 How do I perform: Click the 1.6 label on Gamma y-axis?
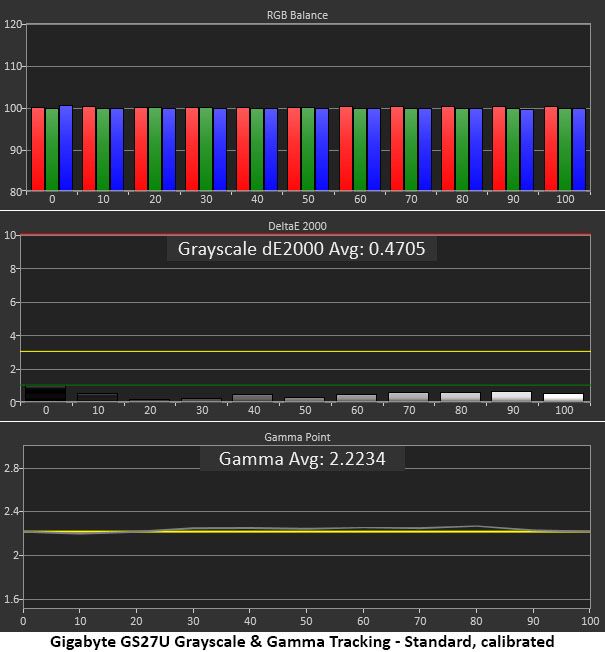[x=11, y=600]
